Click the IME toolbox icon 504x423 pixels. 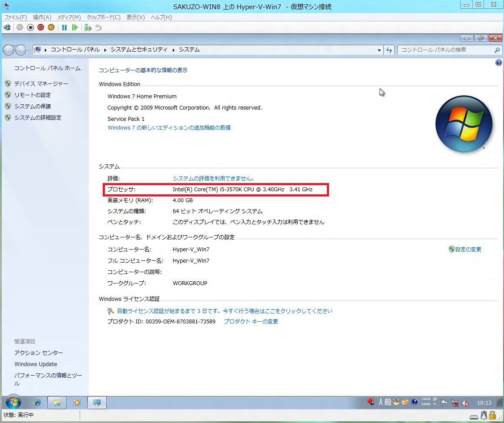pyautogui.click(x=405, y=402)
